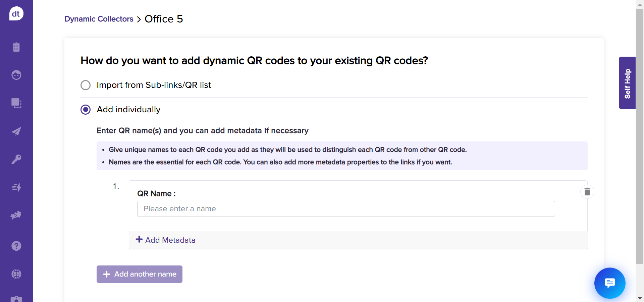
Task: Click the globe icon in sidebar
Action: (16, 274)
